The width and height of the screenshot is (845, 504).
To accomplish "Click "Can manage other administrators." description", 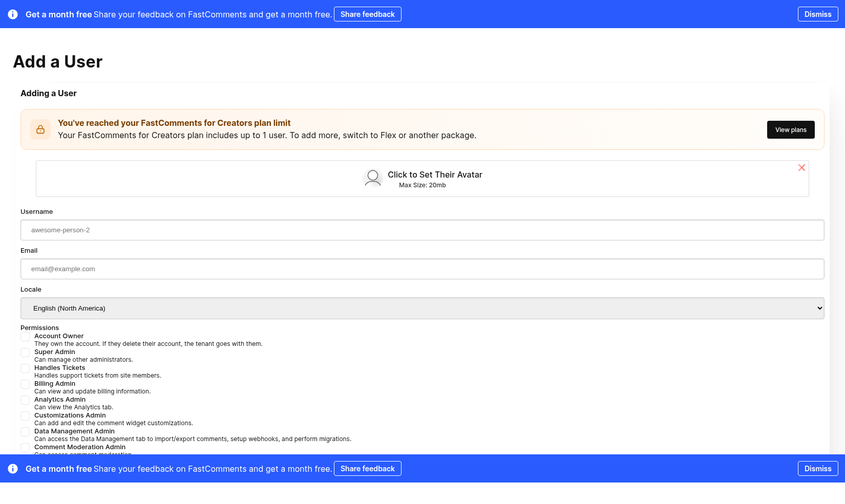I will [x=83, y=360].
